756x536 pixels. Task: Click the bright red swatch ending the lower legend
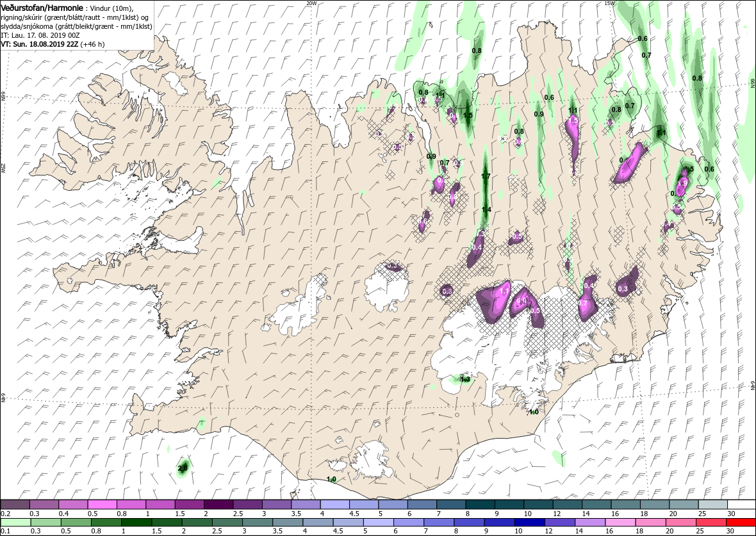(741, 523)
